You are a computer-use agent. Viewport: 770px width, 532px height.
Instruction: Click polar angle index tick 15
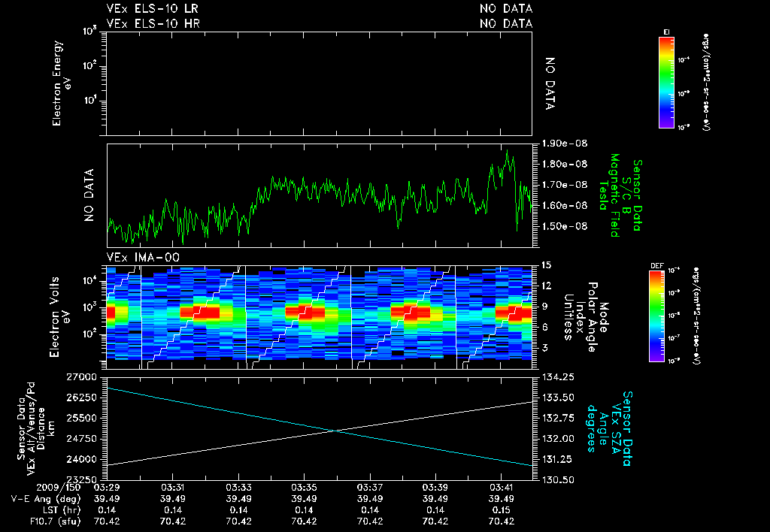tap(546, 265)
